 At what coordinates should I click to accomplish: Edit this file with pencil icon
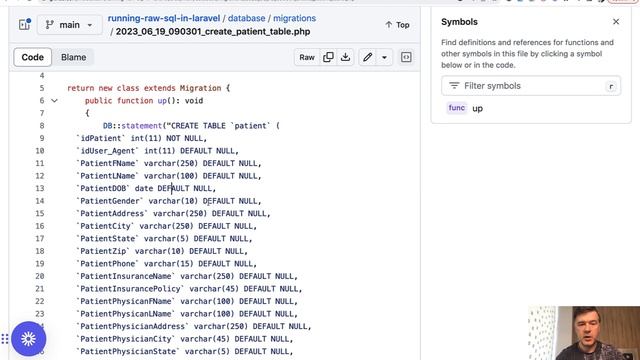[x=367, y=57]
